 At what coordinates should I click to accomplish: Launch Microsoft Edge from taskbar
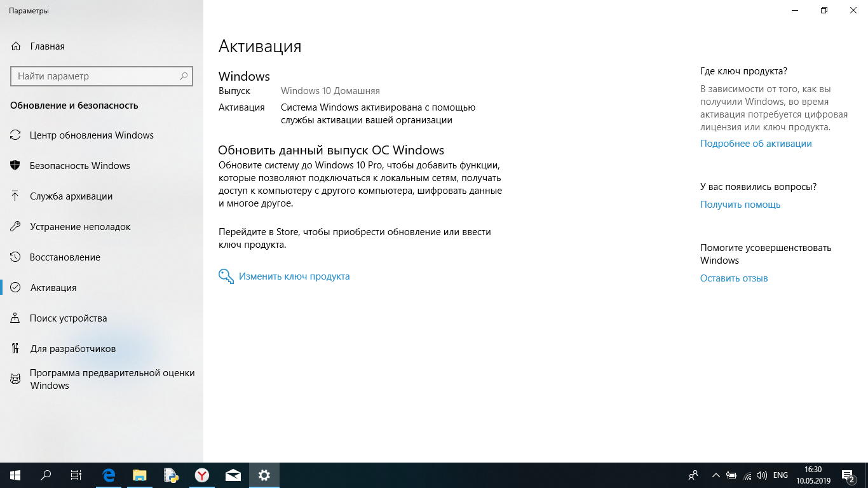pos(109,475)
